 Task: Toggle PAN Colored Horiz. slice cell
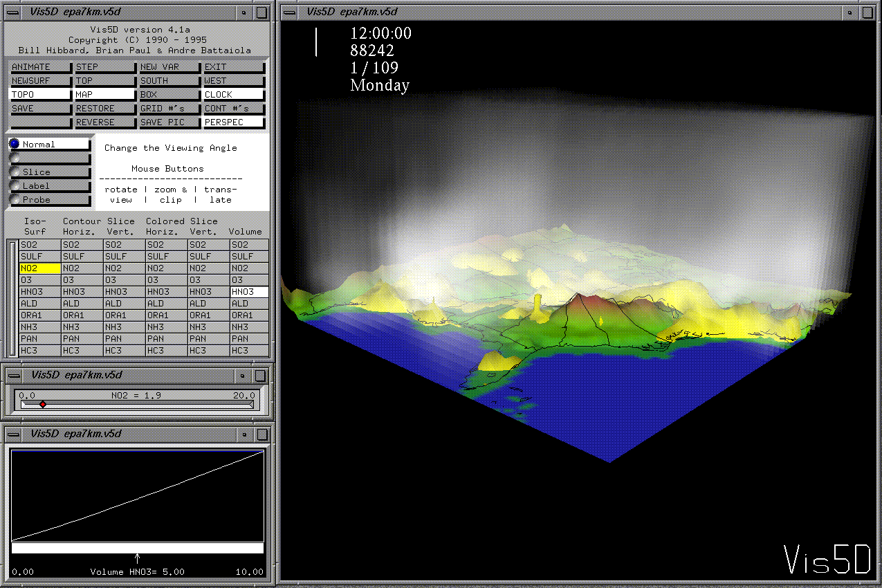pos(167,339)
